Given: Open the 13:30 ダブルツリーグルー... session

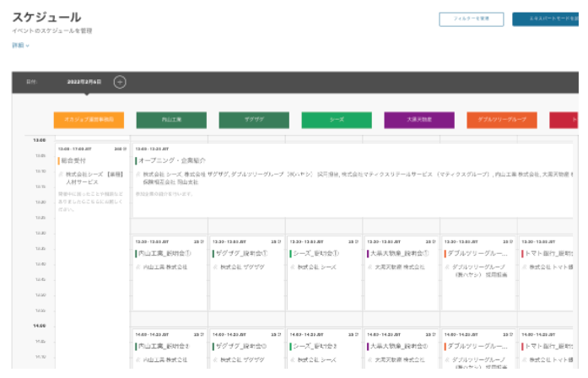Looking at the screenshot, I should tap(478, 273).
